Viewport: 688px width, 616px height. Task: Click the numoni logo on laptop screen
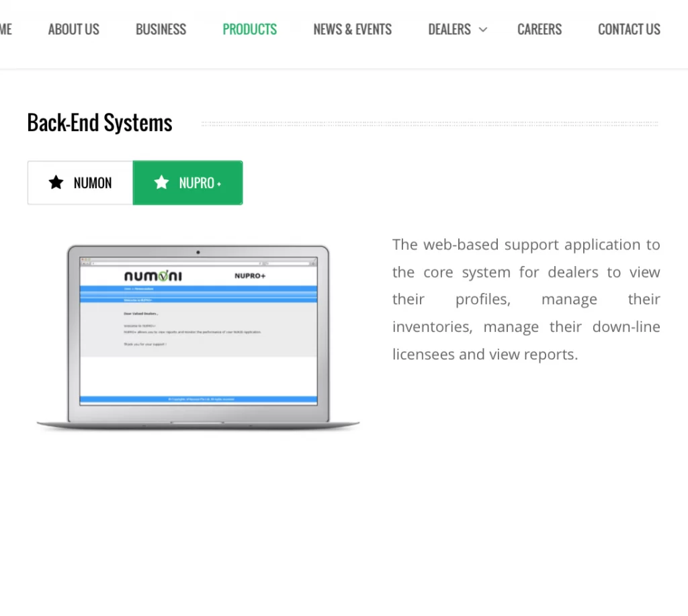[x=153, y=276]
